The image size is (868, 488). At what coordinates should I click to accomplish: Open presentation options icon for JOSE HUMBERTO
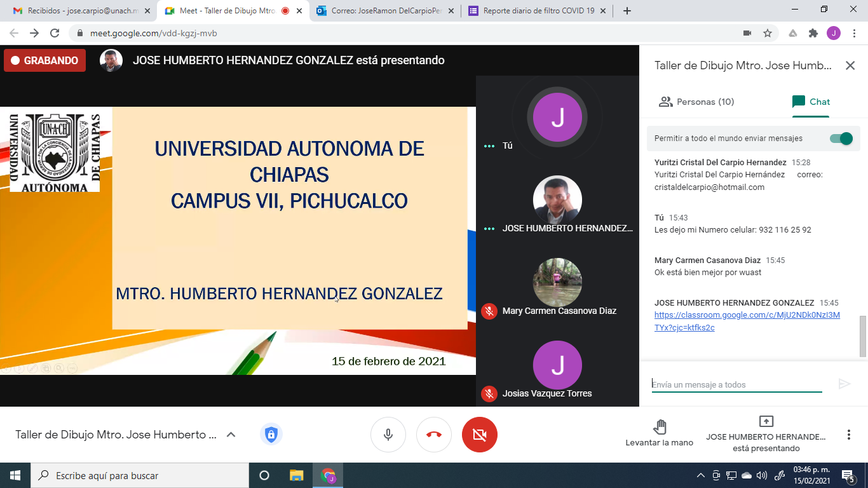(x=766, y=422)
